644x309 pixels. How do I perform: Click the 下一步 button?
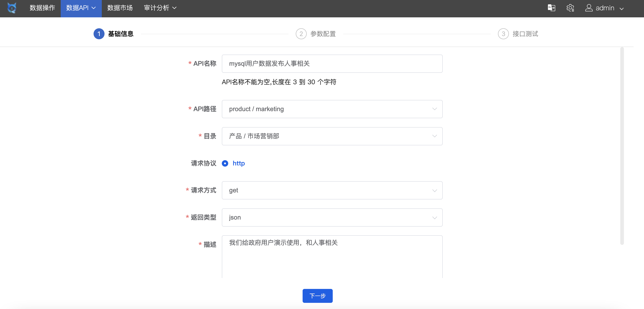(317, 296)
